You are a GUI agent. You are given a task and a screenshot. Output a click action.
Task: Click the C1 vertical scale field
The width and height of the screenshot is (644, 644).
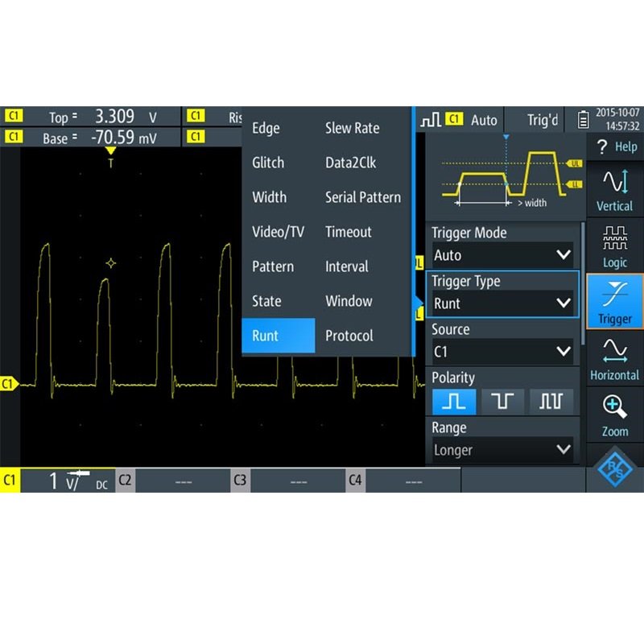pos(67,481)
